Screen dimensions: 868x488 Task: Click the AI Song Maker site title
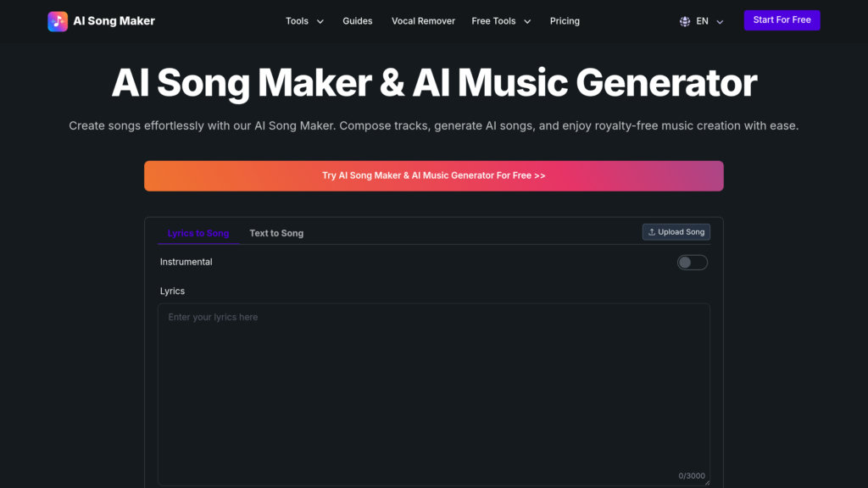coord(114,20)
